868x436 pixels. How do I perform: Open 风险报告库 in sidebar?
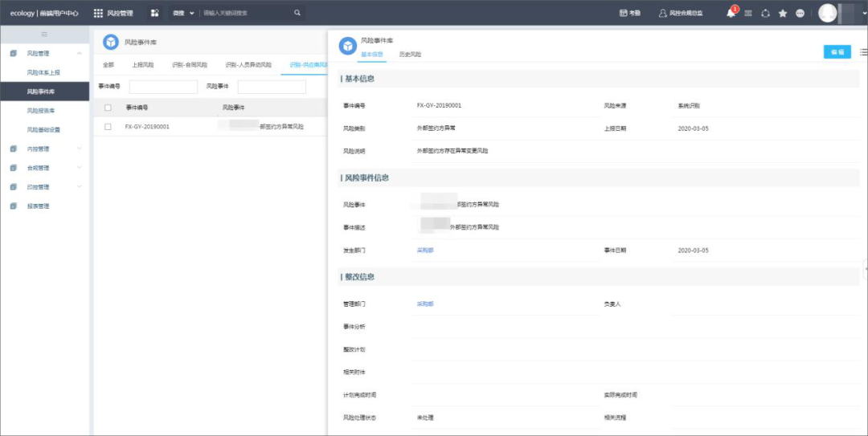[41, 111]
